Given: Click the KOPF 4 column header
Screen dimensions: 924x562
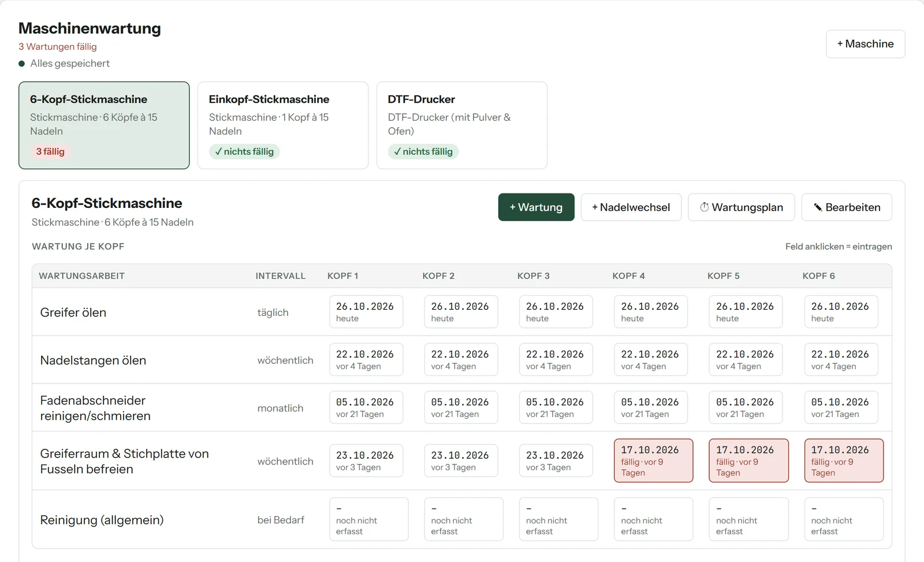Looking at the screenshot, I should 628,276.
